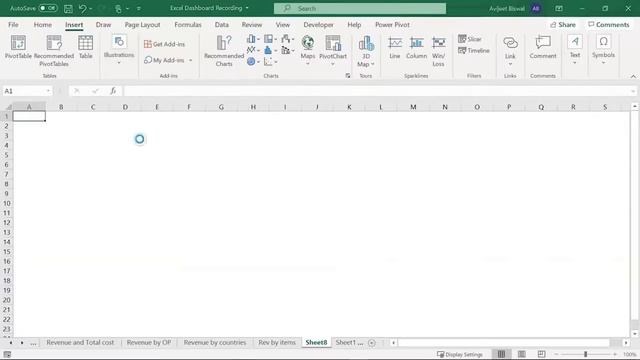Insert a column or bar chart
The height and width of the screenshot is (360, 640).
pyautogui.click(x=253, y=39)
